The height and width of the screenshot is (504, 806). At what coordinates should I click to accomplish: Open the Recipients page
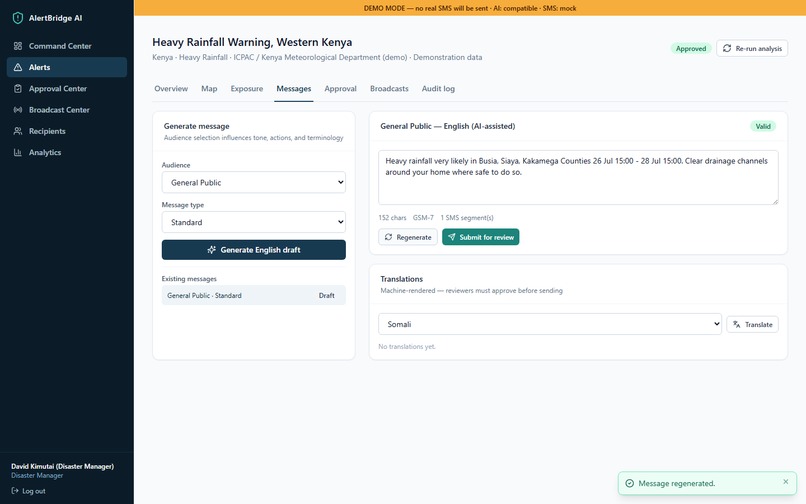(x=67, y=131)
